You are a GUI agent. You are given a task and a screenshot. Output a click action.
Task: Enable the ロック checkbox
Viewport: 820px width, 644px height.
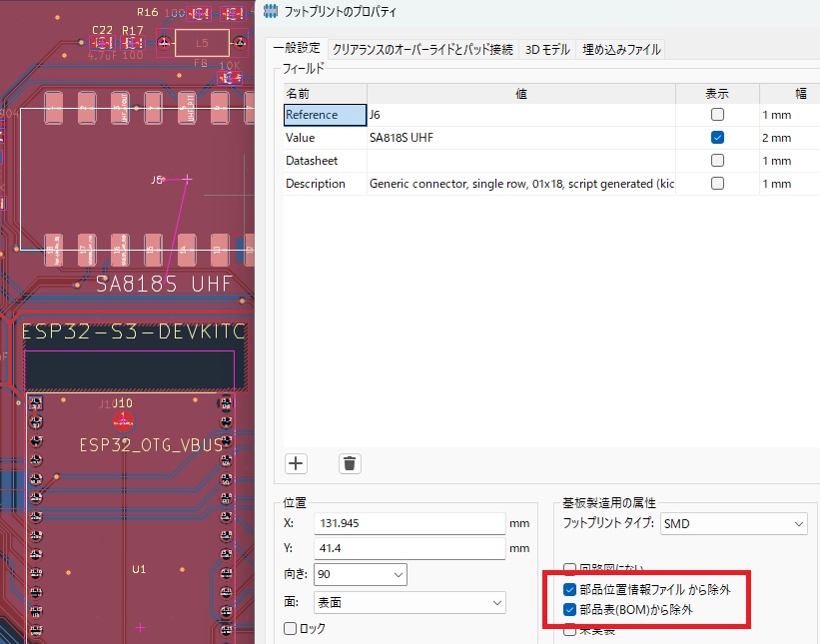coord(290,628)
